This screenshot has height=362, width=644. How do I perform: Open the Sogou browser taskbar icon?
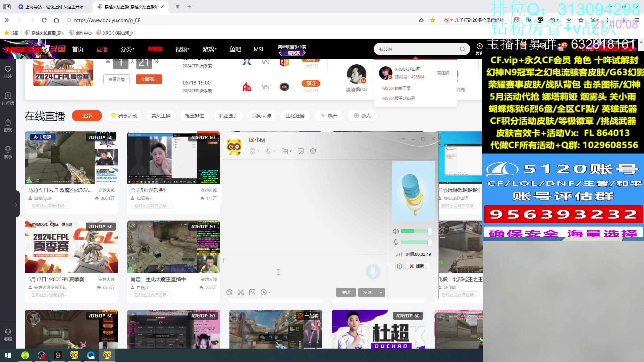[x=91, y=355]
